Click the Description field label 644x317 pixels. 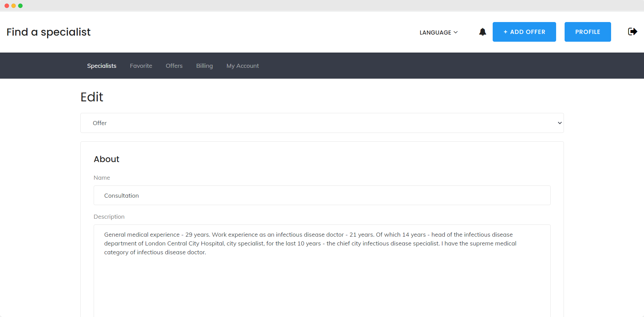109,217
